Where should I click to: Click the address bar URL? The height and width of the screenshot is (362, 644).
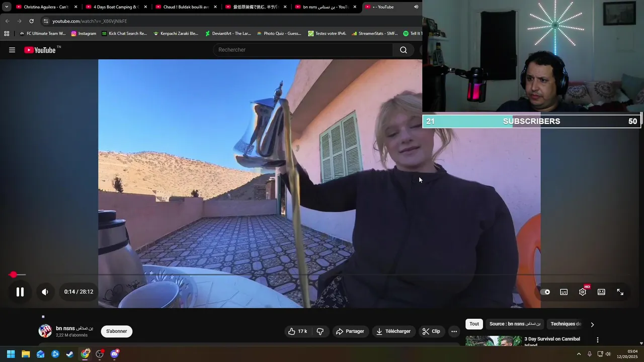point(90,21)
